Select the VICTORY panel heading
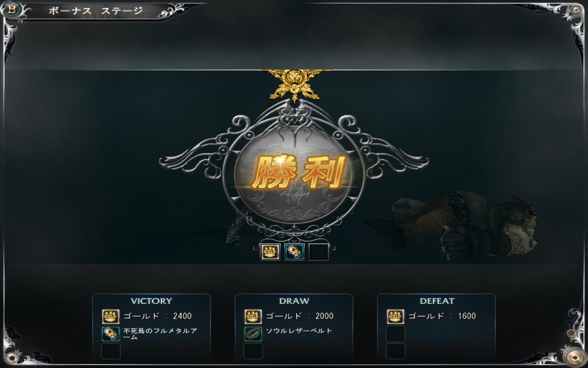 click(151, 301)
